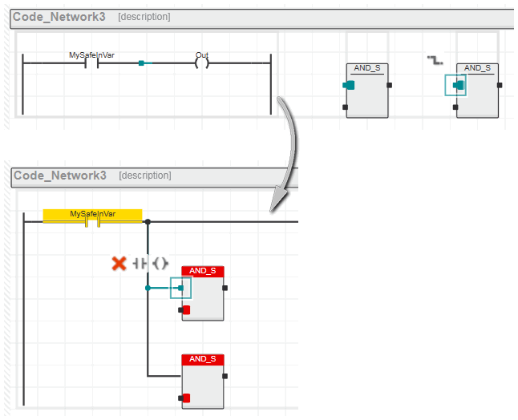Click red lower input pin of bottom AND_S block
The height and width of the screenshot is (420, 518).
[185, 398]
